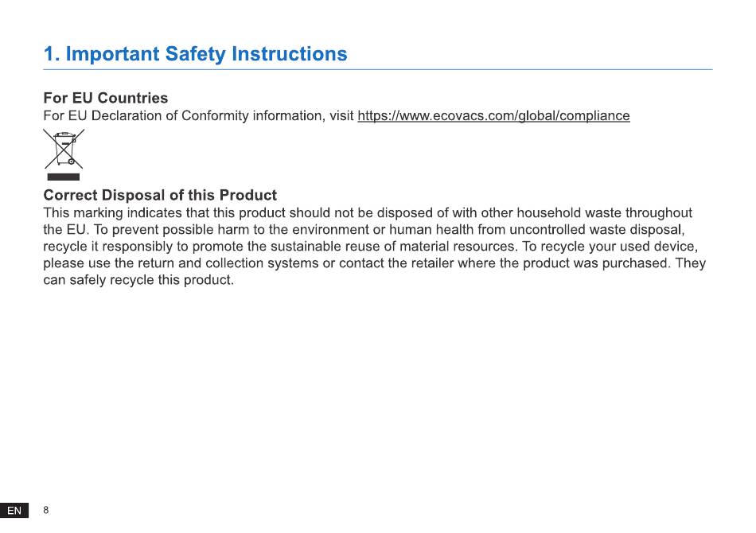756x533 pixels.
Task: Select the "For EU Countries" subheading
Action: (x=105, y=98)
